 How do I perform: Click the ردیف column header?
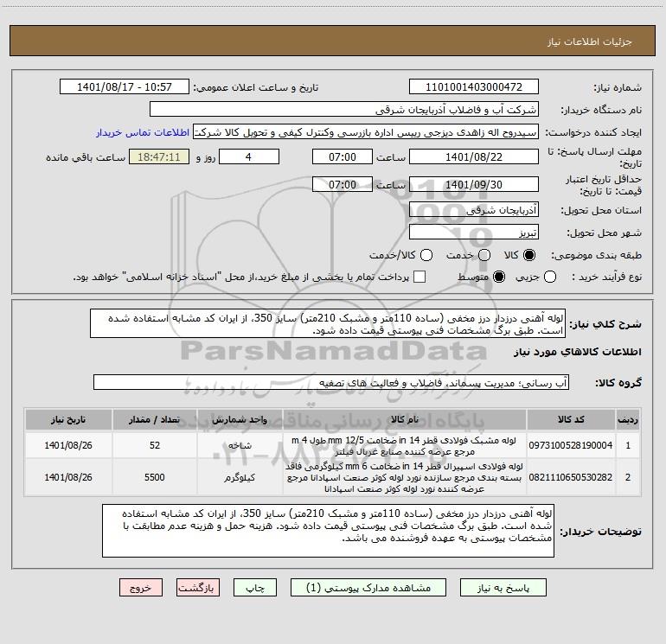pyautogui.click(x=628, y=419)
